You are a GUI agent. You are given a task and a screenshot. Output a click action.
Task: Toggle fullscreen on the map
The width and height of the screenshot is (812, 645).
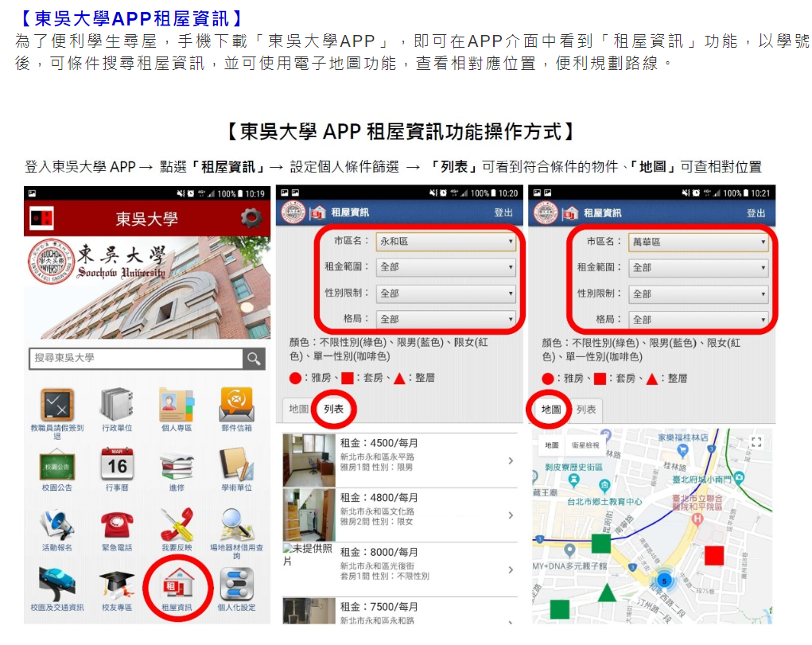[x=756, y=442]
